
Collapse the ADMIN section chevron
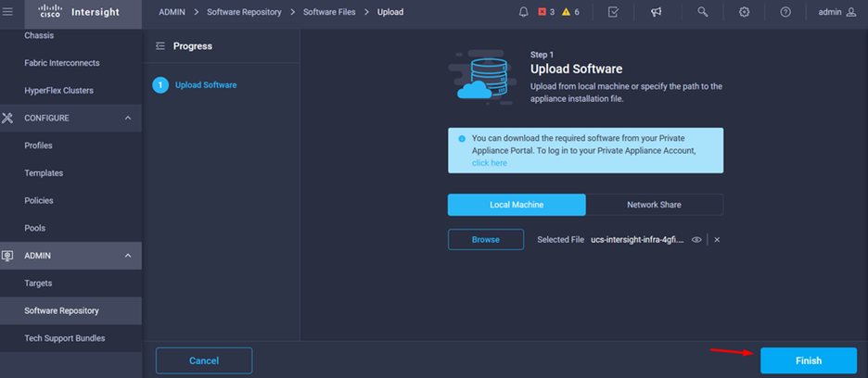[128, 256]
